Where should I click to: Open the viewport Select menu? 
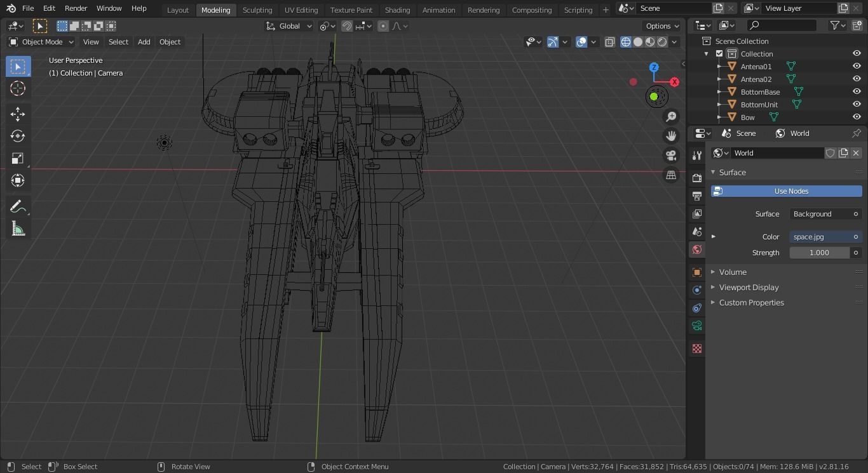point(118,42)
